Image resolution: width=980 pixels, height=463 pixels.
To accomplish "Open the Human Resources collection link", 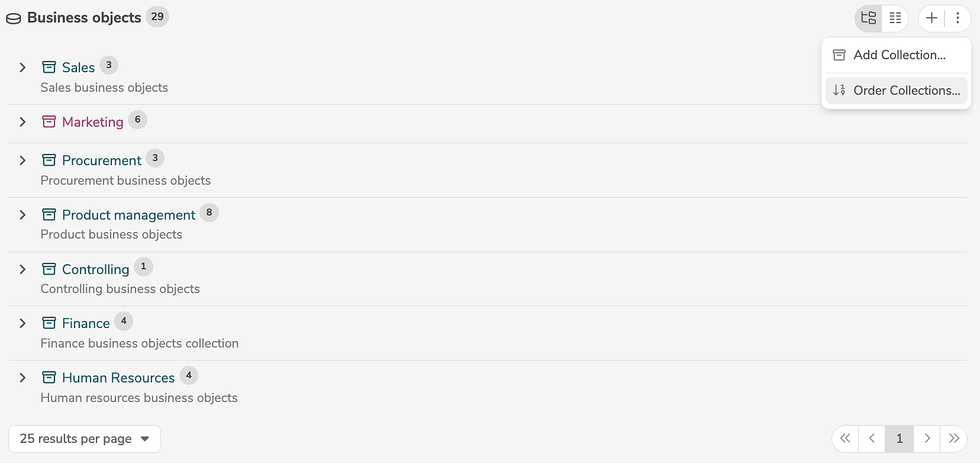I will pyautogui.click(x=118, y=378).
